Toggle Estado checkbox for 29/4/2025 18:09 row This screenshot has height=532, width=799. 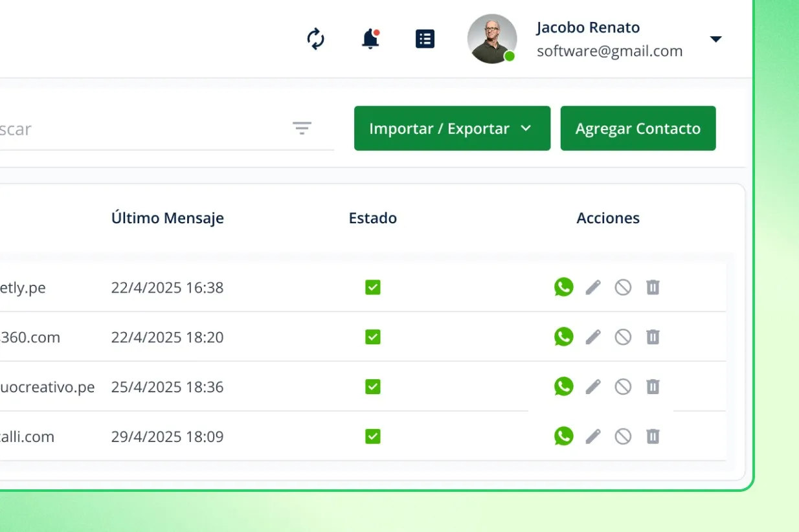click(372, 437)
